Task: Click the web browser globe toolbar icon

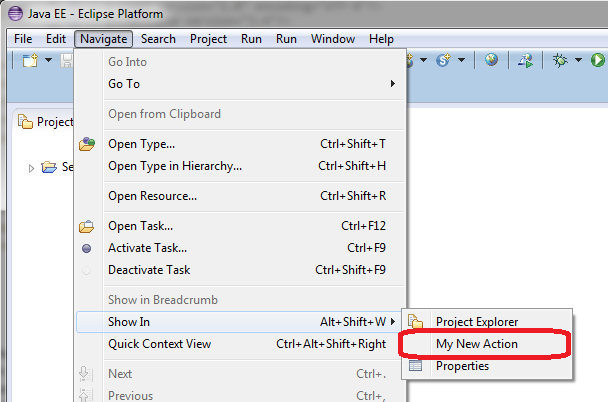Action: 491,61
